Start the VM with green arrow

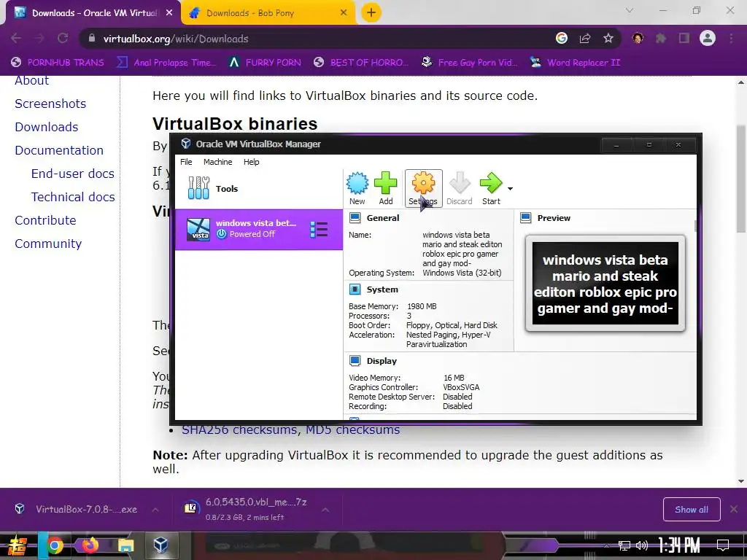(x=491, y=189)
